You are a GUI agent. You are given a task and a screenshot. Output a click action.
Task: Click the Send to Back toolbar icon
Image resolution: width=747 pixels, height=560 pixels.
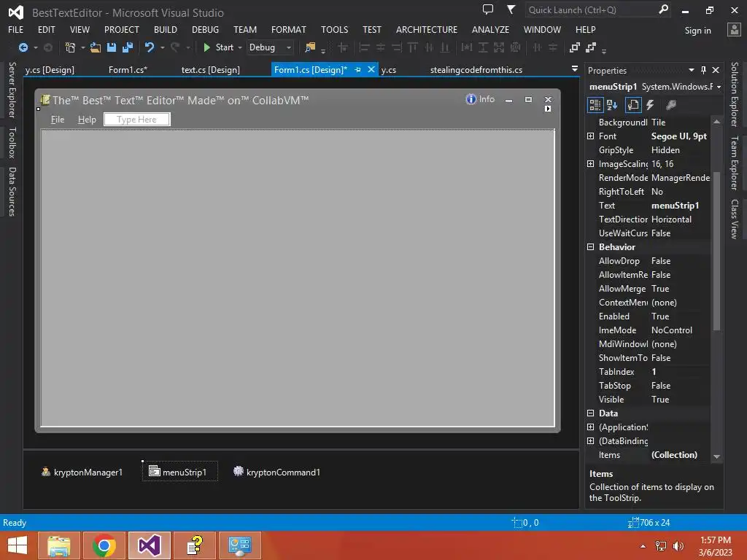pos(591,47)
